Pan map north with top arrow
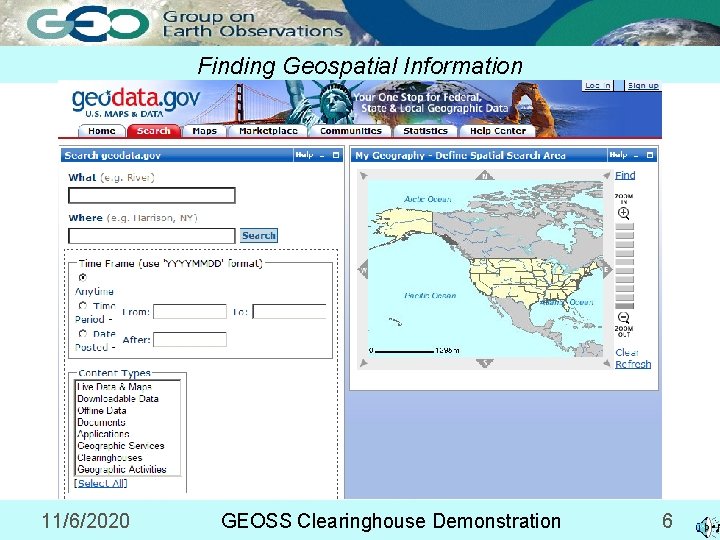 484,175
